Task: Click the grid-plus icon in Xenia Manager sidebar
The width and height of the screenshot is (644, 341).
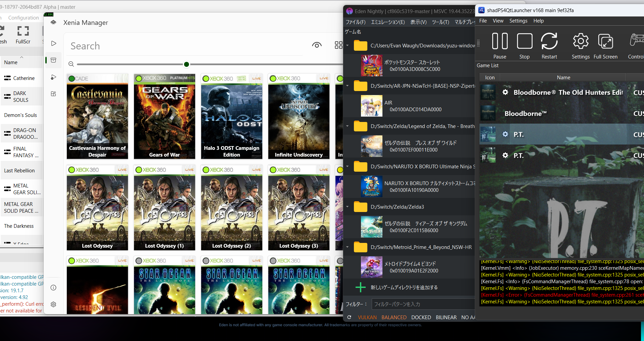Action: (x=53, y=94)
